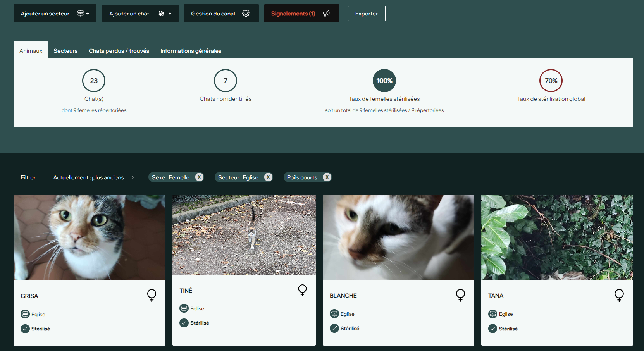Open TANA's photo thumbnail
Screen dimensions: 644x351
click(x=557, y=237)
